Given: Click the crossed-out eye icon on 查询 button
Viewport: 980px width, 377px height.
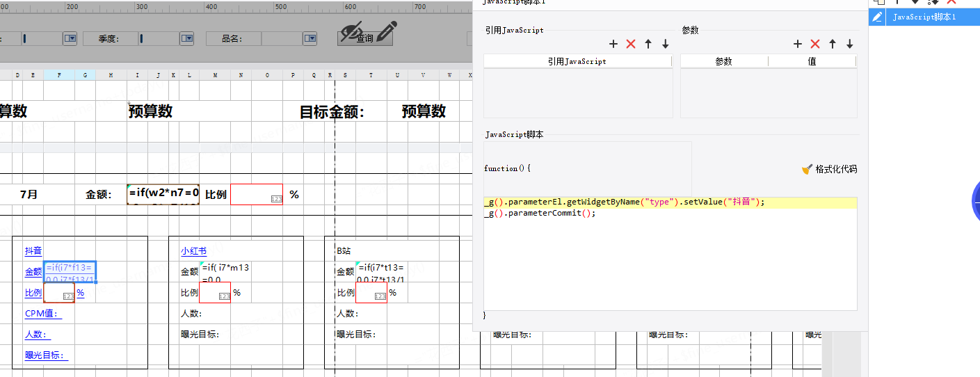Looking at the screenshot, I should click(352, 31).
